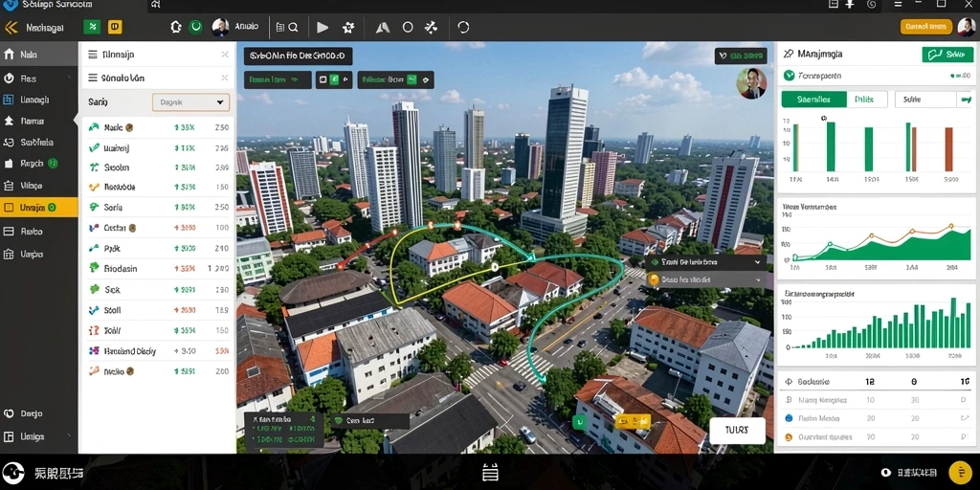Open the sort dropdown in left panel

coord(190,101)
